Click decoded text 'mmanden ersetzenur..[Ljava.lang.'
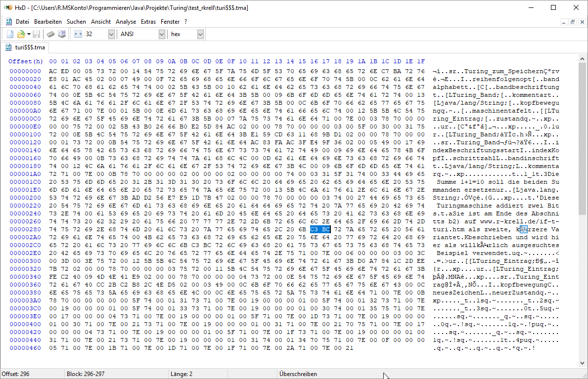This screenshot has height=379, width=588. pos(496,190)
